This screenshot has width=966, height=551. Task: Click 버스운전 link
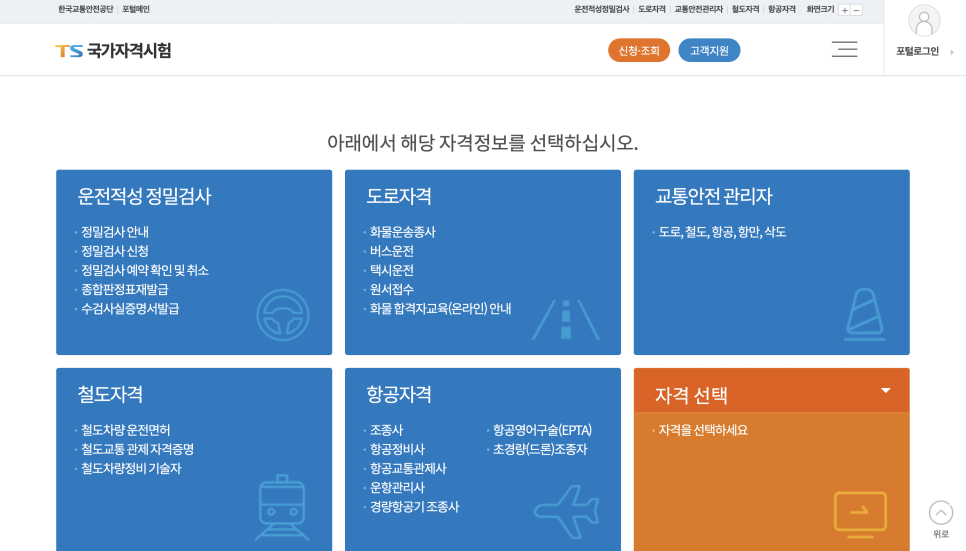pyautogui.click(x=391, y=251)
